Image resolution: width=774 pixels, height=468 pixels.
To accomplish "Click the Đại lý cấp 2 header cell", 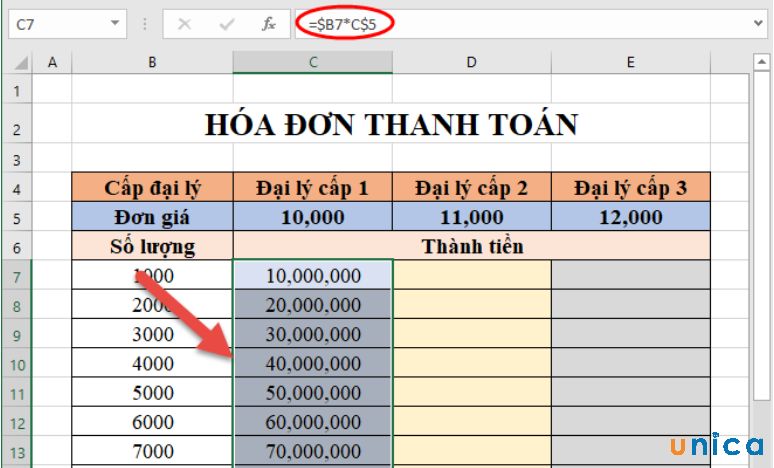I will point(471,187).
